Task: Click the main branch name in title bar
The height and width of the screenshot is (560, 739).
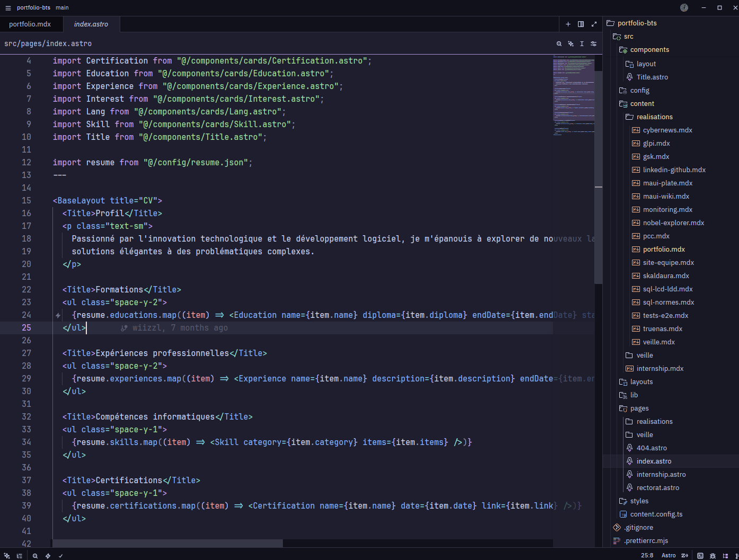Action: pos(62,8)
